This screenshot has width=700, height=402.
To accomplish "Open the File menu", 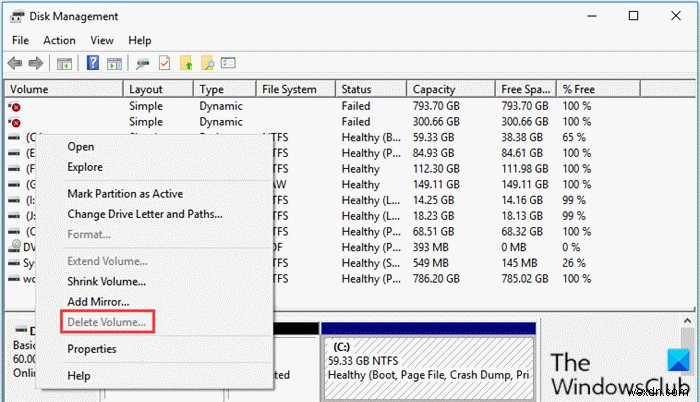I will click(20, 41).
